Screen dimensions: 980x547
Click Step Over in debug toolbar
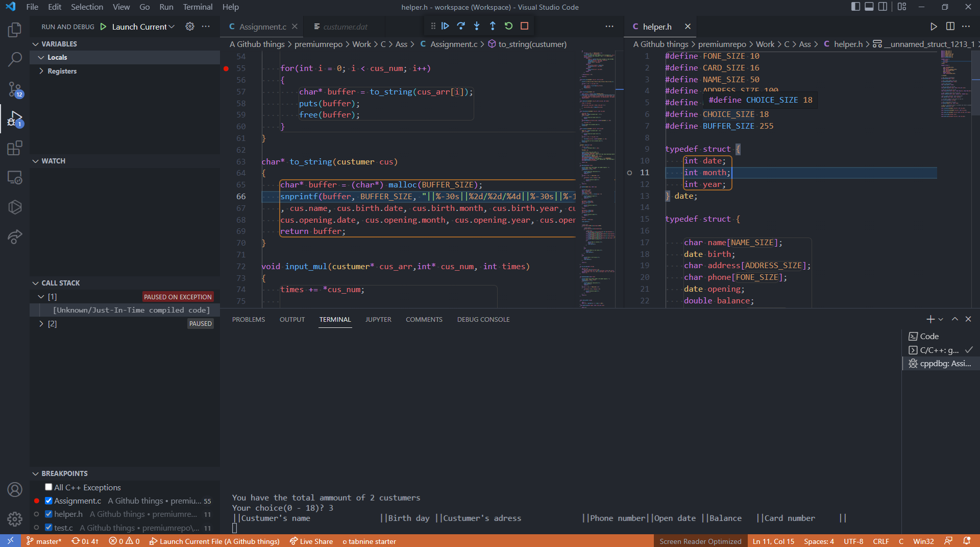point(461,26)
